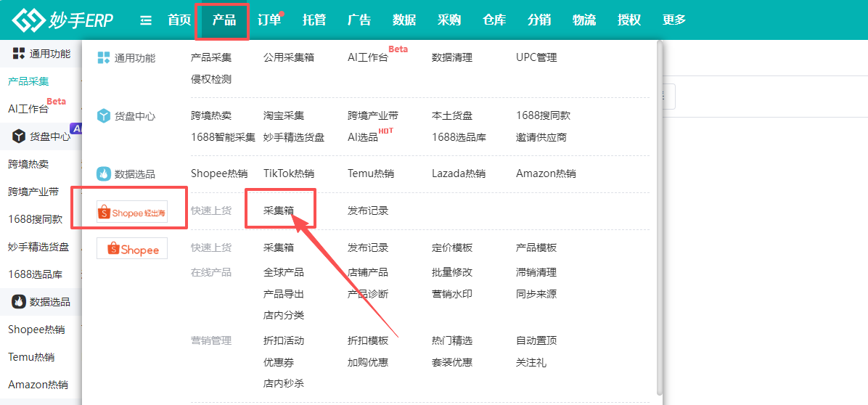
Task: Open 采集箱 under Shopee 轻出海
Action: 279,210
